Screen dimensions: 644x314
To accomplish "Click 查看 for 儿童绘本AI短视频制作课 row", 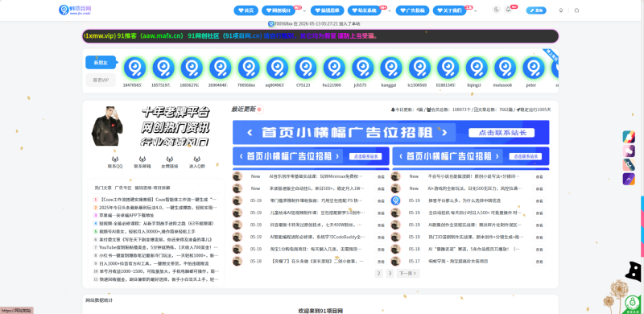I will tap(381, 213).
